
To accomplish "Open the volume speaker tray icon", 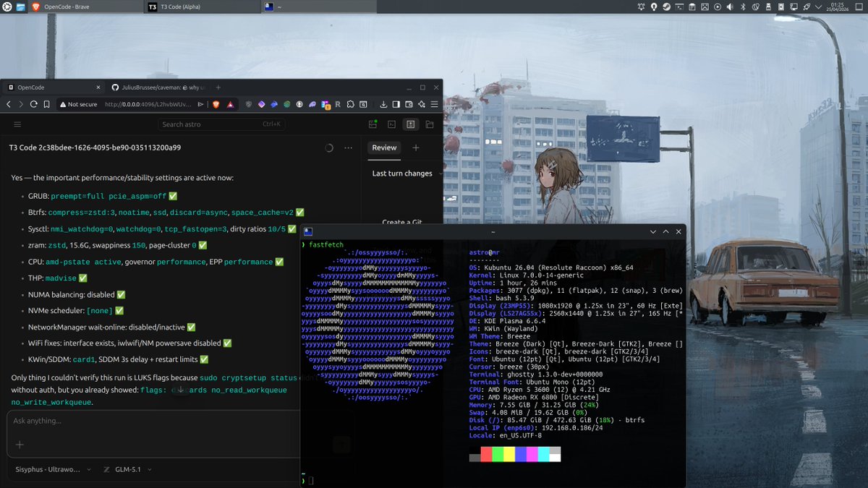I will (730, 7).
